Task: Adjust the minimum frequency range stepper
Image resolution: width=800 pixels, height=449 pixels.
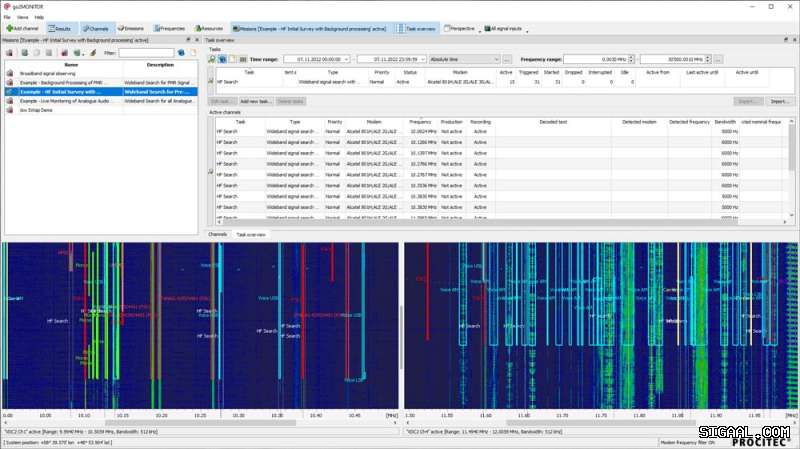Action: tap(631, 60)
